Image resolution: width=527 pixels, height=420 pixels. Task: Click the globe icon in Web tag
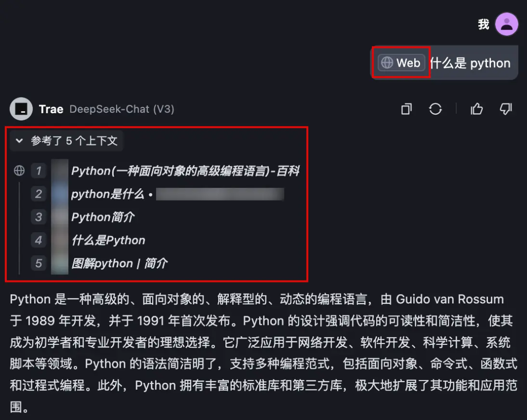click(x=387, y=62)
